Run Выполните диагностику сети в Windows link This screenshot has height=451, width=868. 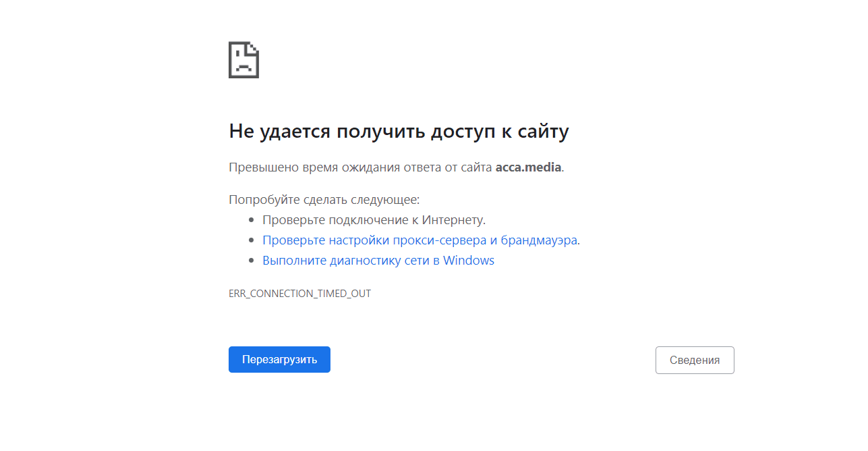378,260
